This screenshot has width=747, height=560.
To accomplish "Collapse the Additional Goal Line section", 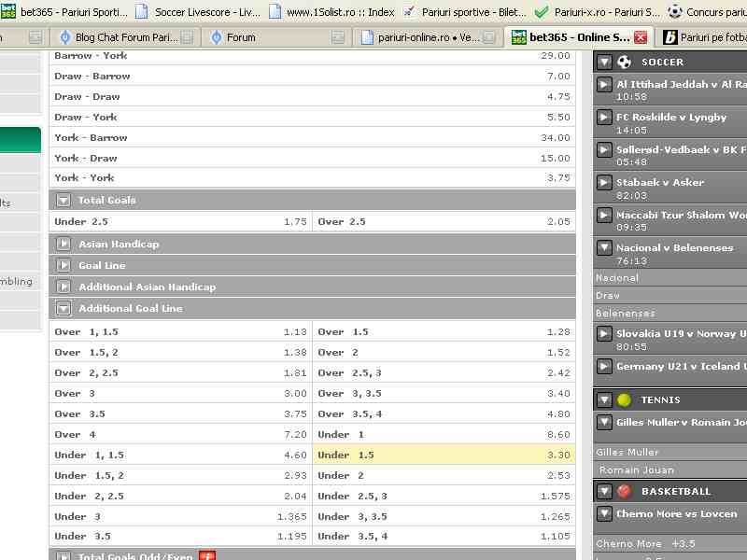I will pos(63,308).
